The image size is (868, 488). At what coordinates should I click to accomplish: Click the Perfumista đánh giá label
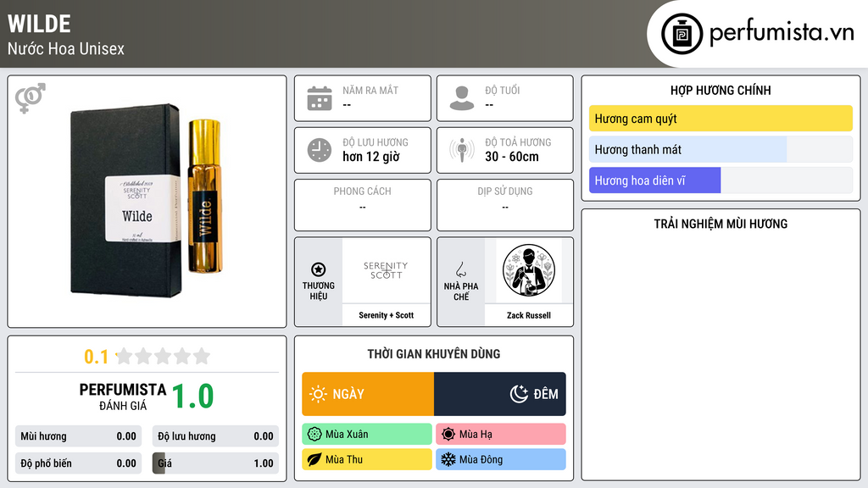[x=123, y=396]
